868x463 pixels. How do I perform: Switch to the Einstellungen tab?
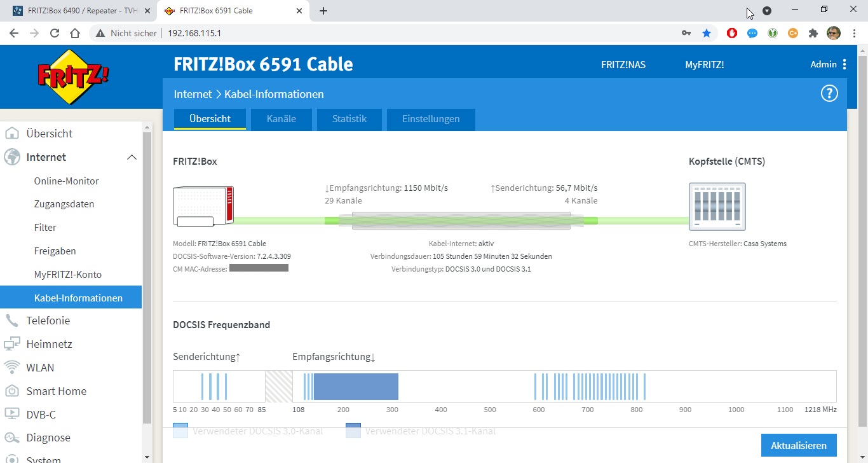click(x=431, y=119)
